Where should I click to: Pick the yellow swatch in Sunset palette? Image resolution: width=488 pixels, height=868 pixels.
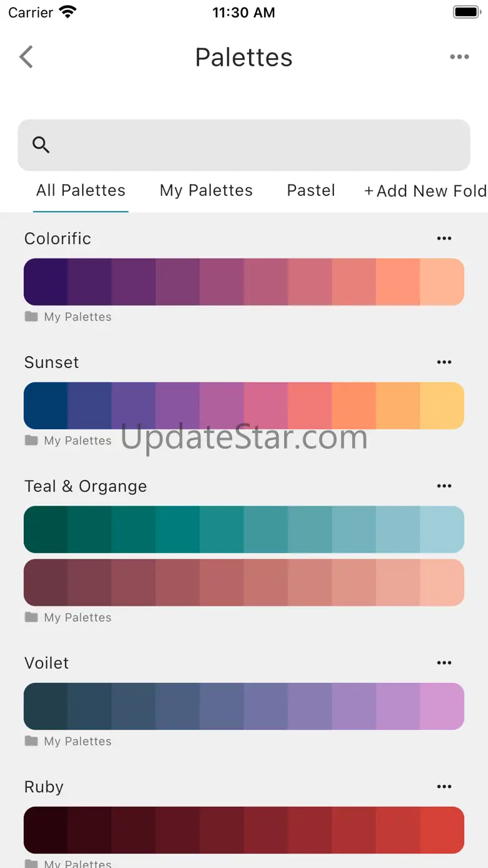tap(442, 406)
